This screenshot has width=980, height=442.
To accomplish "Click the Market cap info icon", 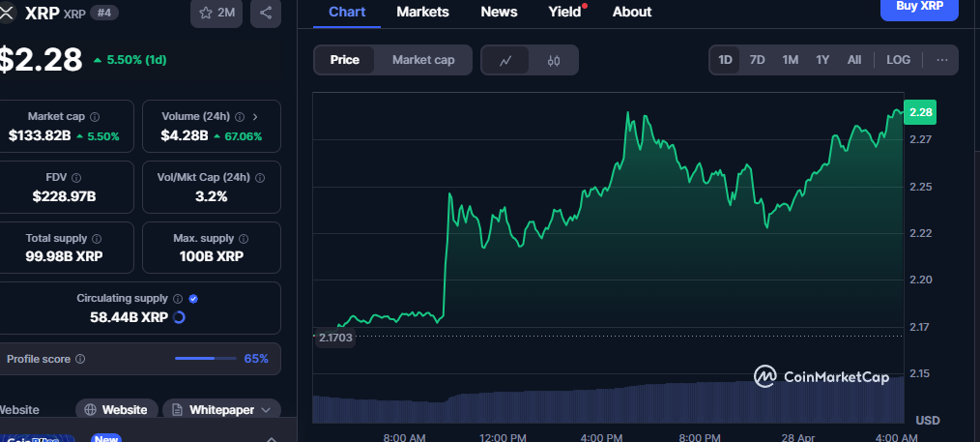I will 95,117.
